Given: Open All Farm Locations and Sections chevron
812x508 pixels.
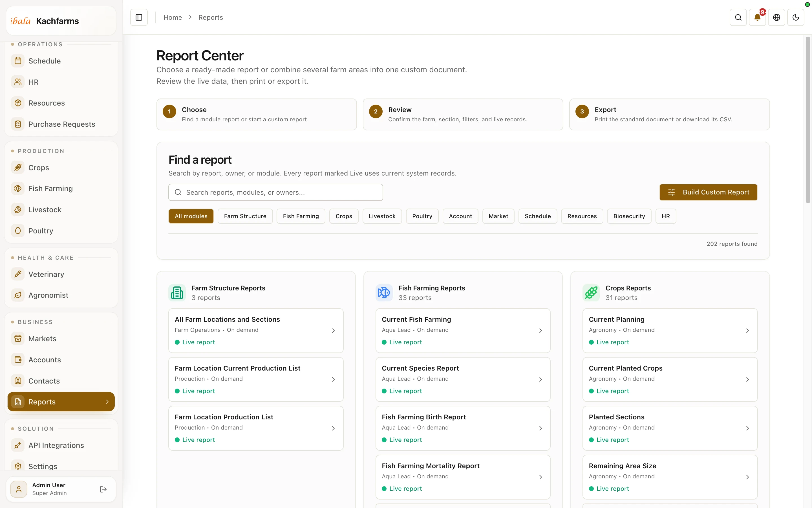Looking at the screenshot, I should [333, 330].
